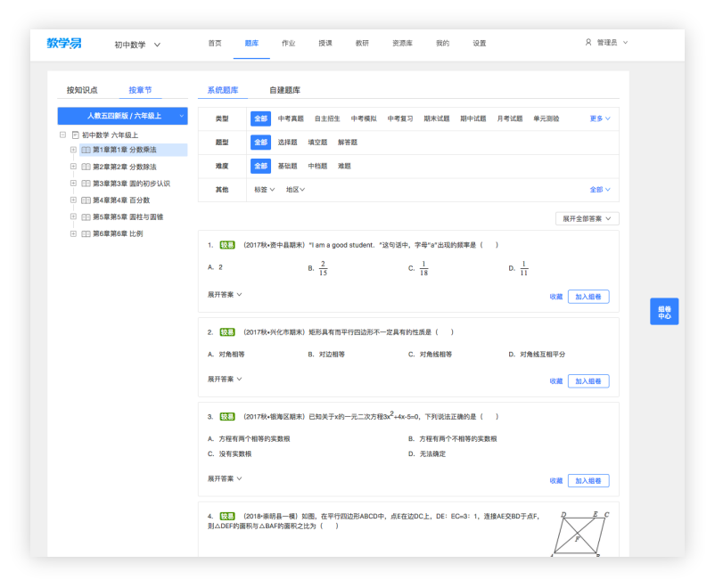Viewport: 715px width, 588px height.
Task: Click the textbook icon beside 第3章 圆的初步认识
Action: pos(86,184)
